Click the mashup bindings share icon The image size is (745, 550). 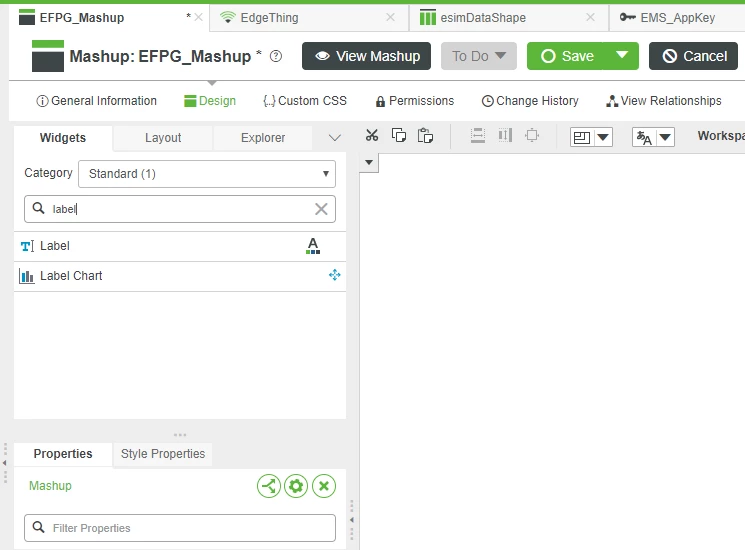(269, 486)
